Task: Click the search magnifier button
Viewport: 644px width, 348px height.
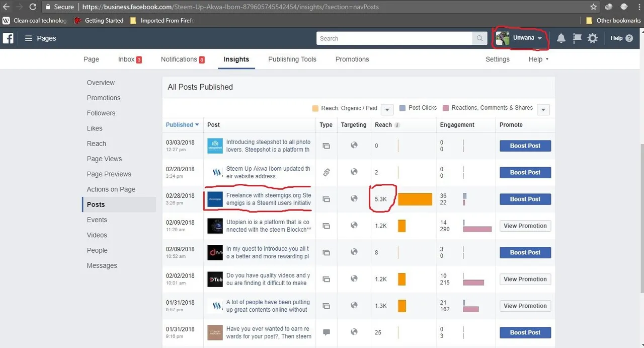Action: (x=480, y=38)
